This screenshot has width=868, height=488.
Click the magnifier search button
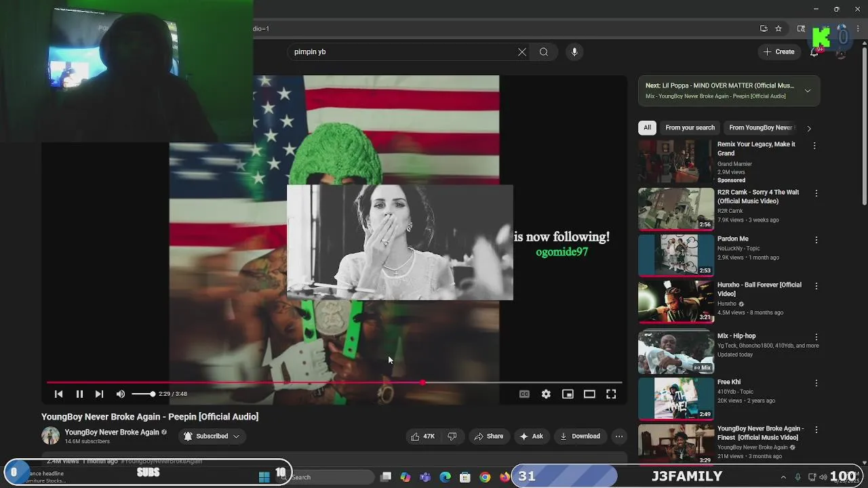pos(544,52)
